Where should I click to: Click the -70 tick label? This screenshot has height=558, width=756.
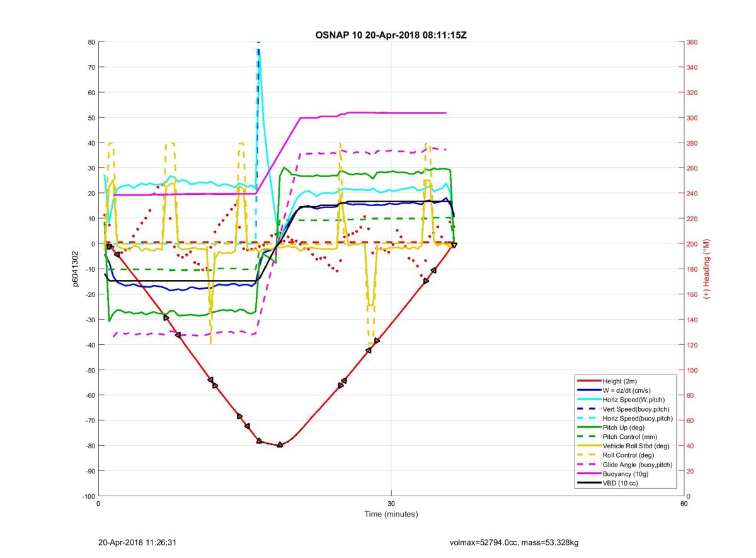[x=89, y=421]
